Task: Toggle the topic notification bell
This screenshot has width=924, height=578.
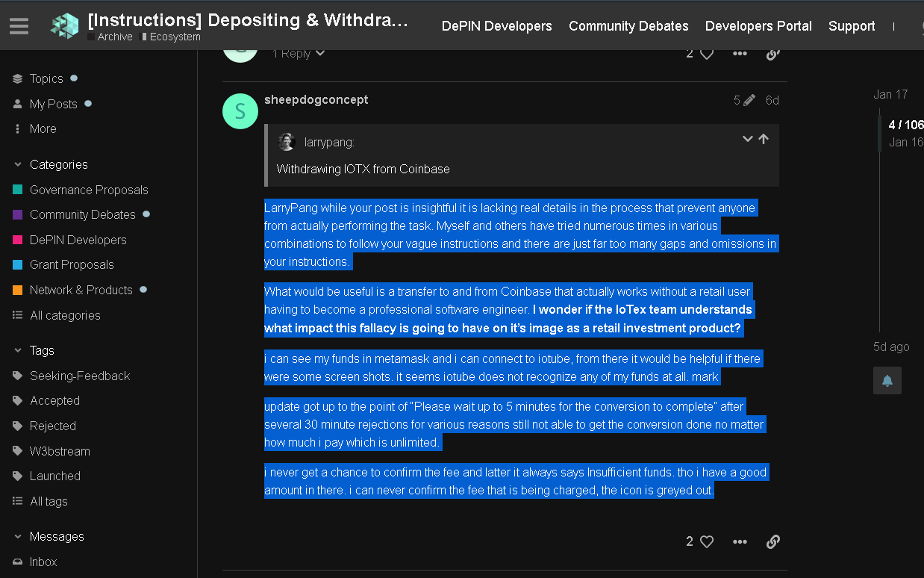Action: tap(887, 380)
